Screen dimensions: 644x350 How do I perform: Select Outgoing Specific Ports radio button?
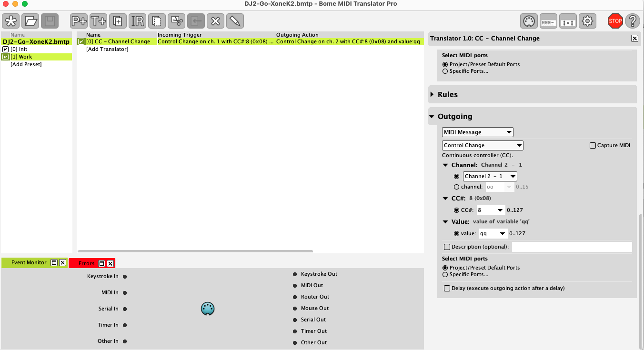coord(445,274)
